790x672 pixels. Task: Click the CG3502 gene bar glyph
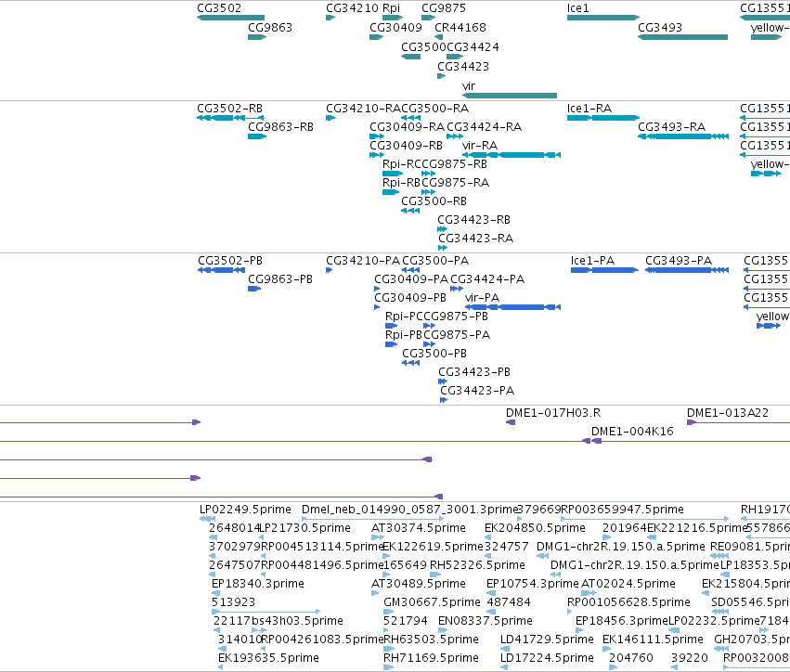click(230, 18)
